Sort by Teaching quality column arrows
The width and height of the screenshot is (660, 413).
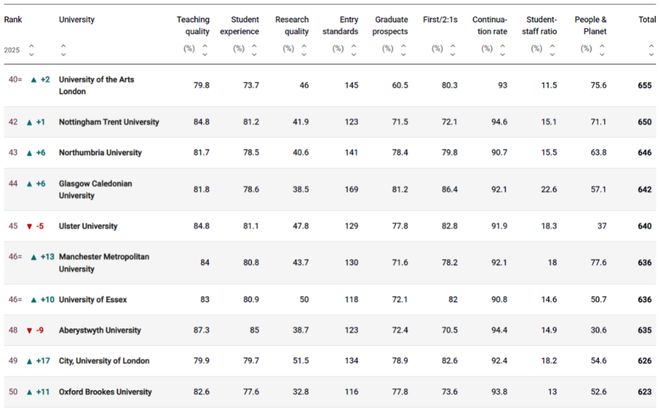coord(205,50)
